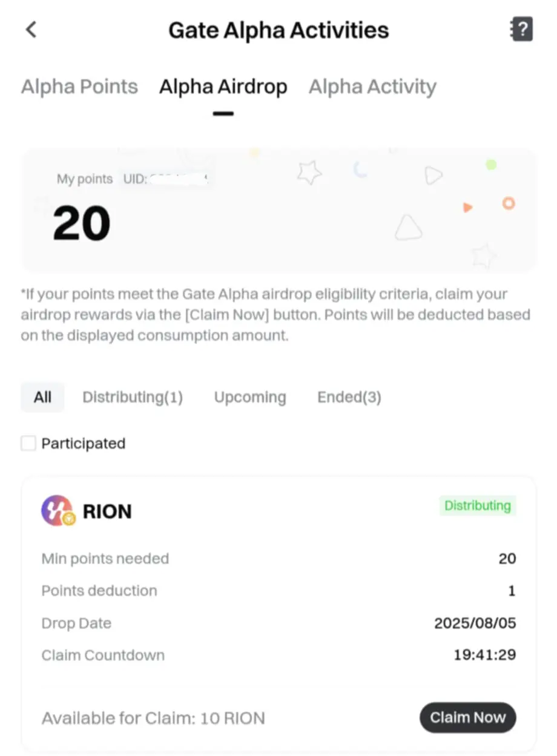Click the orange ring decoration icon
This screenshot has height=756, width=557.
click(508, 203)
